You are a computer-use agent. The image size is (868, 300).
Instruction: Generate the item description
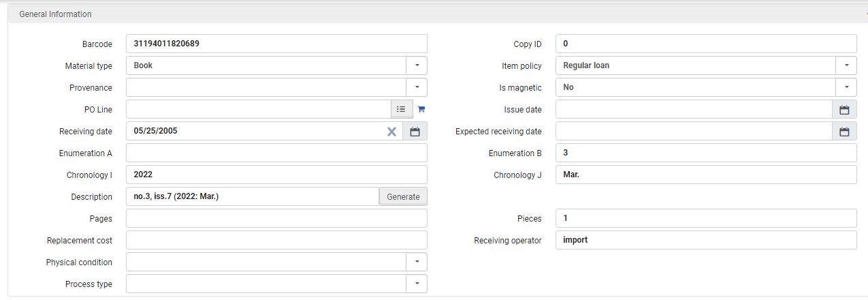(403, 196)
